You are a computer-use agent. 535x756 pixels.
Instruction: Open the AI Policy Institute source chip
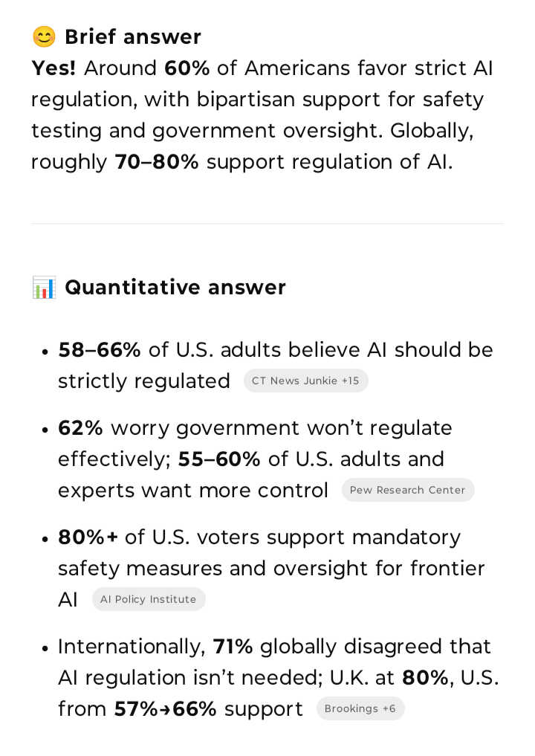coord(149,599)
